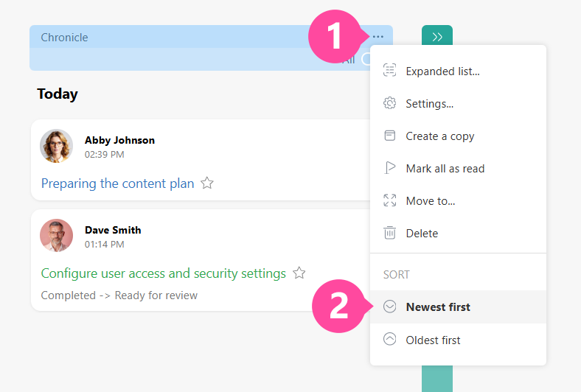
Task: Open the Chronicle three-dots menu
Action: [378, 37]
